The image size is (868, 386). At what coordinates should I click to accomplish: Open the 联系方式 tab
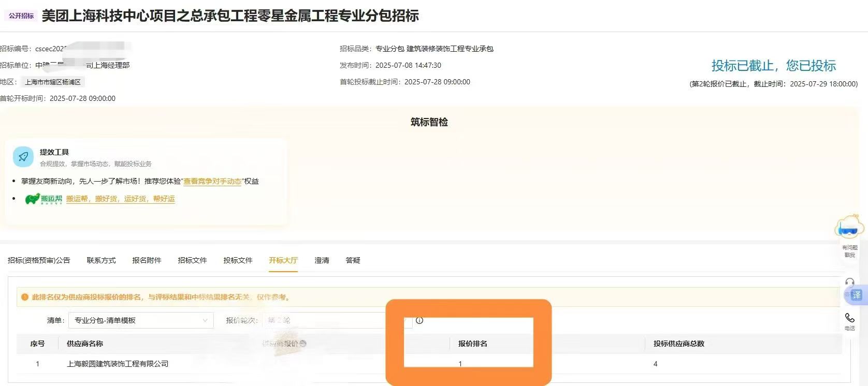pos(101,260)
